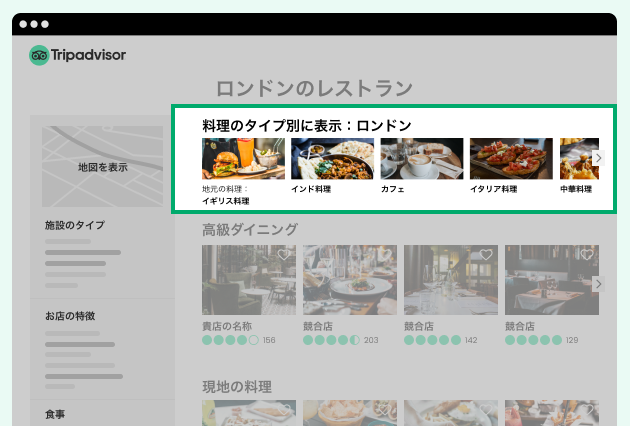Click review count 156
Image resolution: width=630 pixels, height=426 pixels.
269,340
